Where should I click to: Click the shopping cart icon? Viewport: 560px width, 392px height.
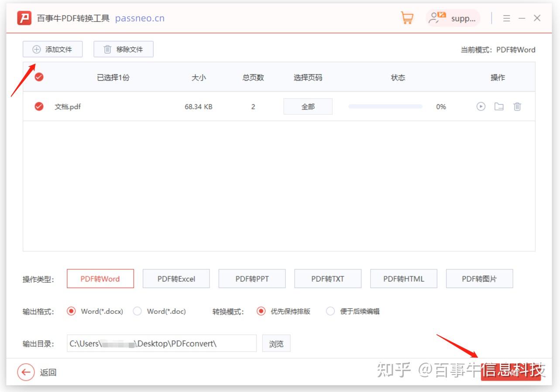pyautogui.click(x=407, y=18)
